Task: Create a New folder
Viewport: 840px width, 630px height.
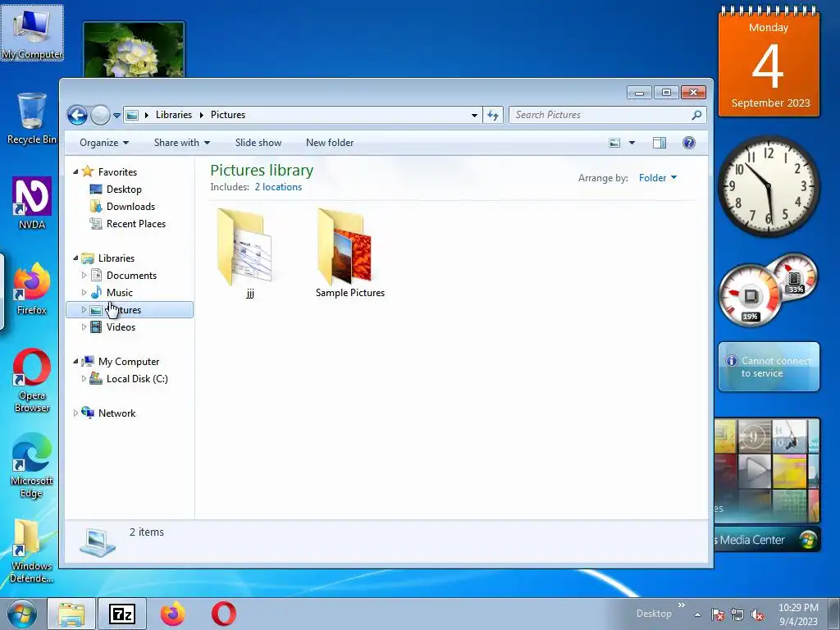Action: (x=330, y=143)
